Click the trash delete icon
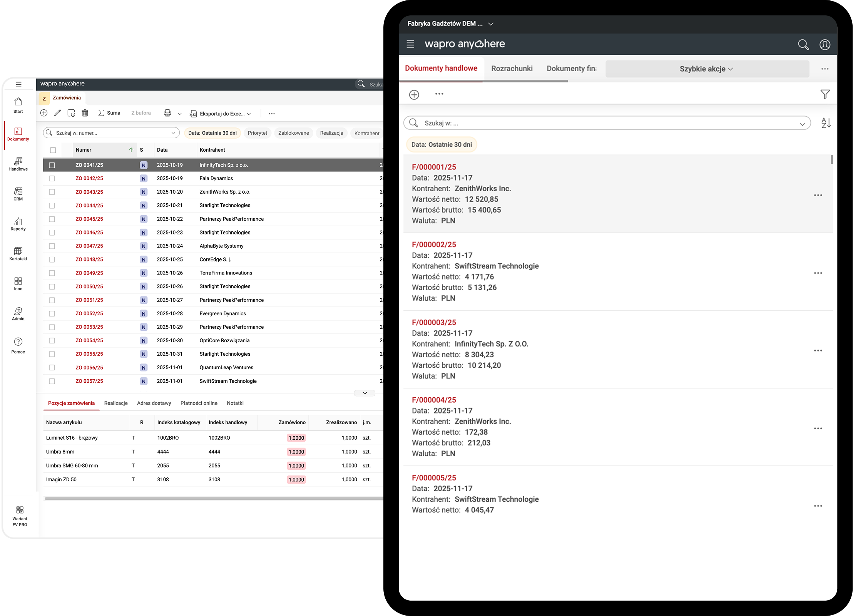 point(85,113)
